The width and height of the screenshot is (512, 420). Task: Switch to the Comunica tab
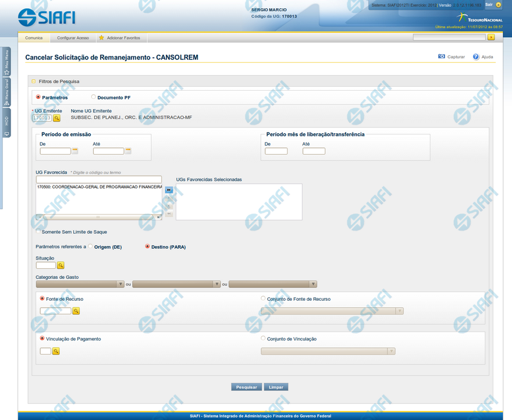point(33,38)
